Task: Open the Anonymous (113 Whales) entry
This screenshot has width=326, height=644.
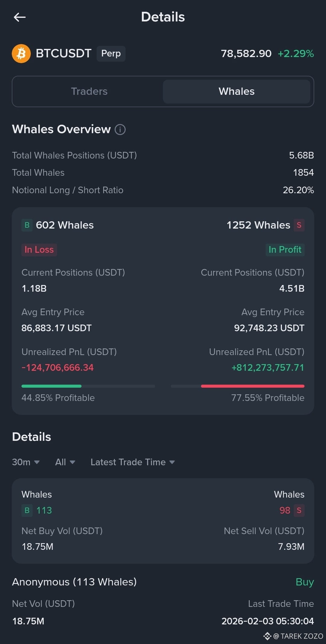Action: tap(74, 582)
